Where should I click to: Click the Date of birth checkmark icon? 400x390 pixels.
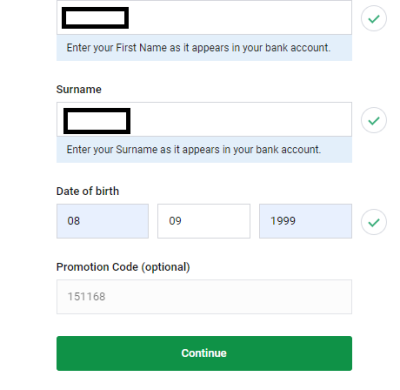click(374, 222)
